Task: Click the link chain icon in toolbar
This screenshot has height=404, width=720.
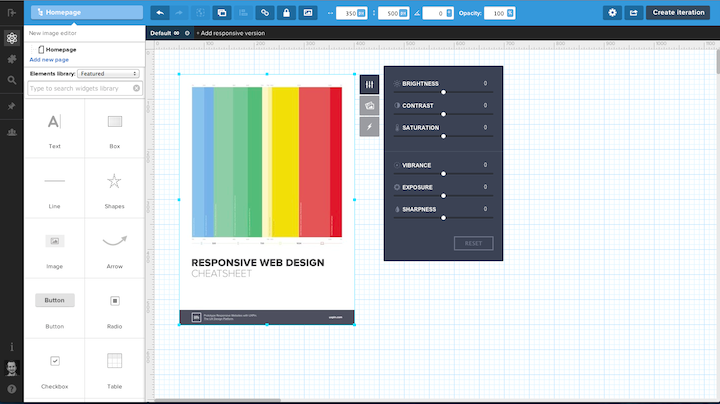Action: coord(264,12)
